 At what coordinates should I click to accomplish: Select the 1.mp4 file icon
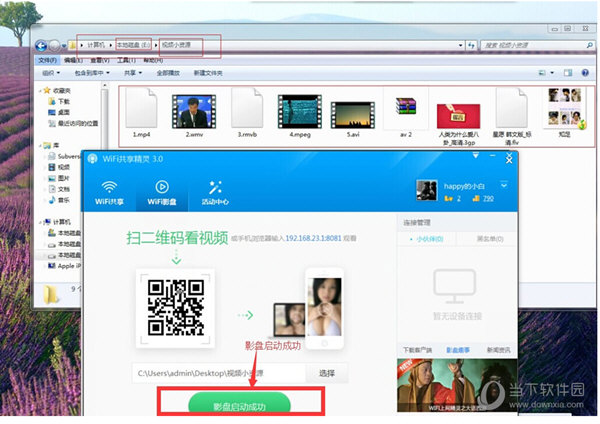point(141,108)
